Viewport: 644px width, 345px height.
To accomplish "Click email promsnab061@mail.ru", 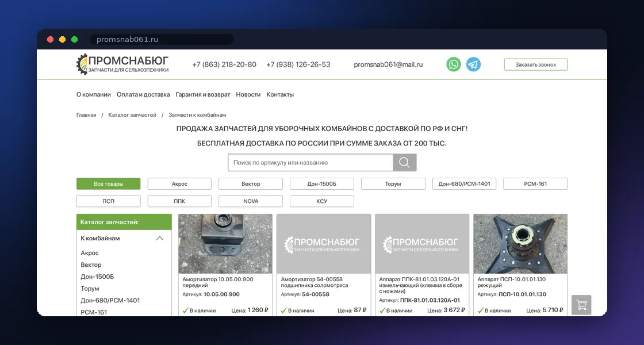I will pyautogui.click(x=388, y=64).
